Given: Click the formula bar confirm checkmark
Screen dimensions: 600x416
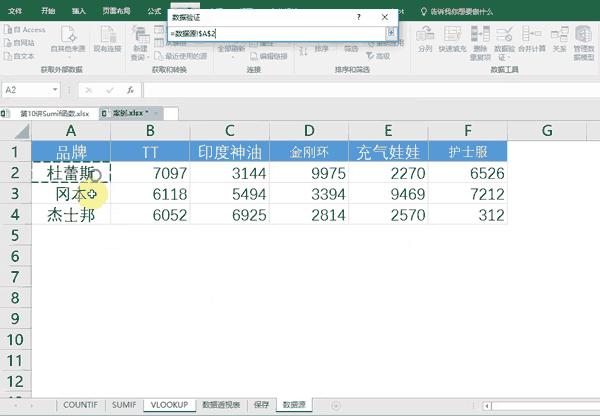Looking at the screenshot, I should pos(110,90).
